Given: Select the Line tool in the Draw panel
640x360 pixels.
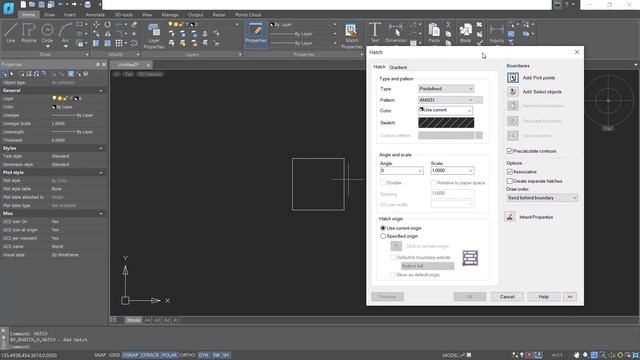Looking at the screenshot, I should 11,33.
